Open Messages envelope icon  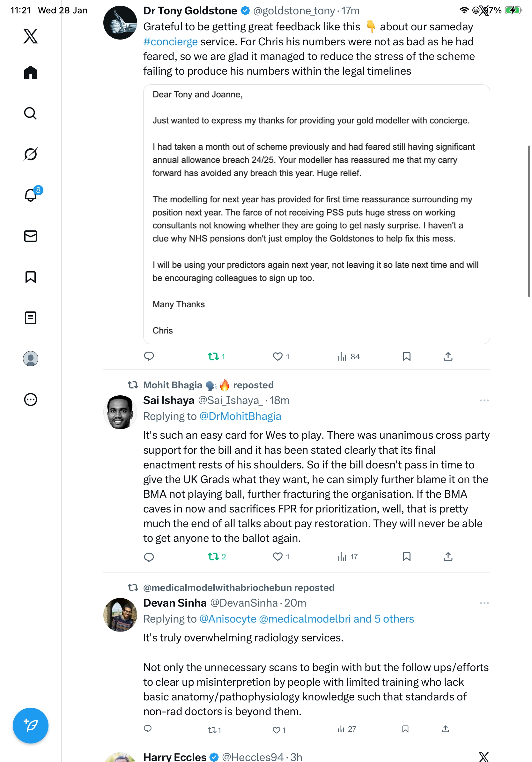(31, 236)
